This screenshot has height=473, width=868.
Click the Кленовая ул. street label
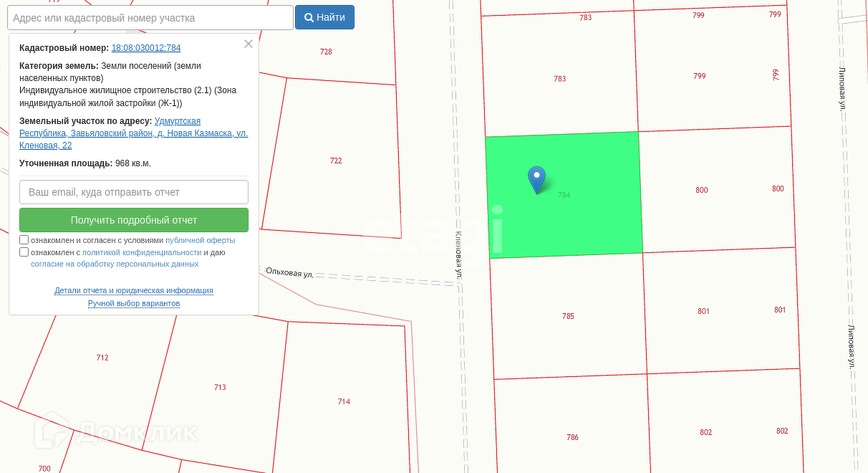[458, 255]
